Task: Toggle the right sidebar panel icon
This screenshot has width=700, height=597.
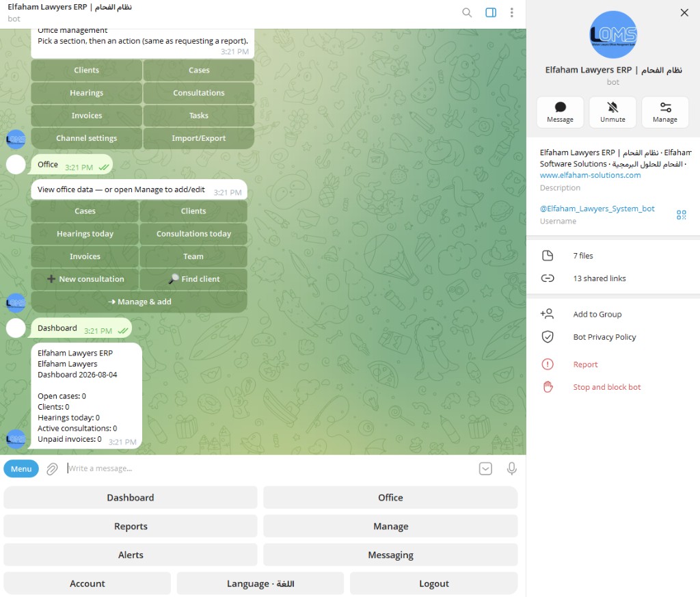Action: click(491, 12)
